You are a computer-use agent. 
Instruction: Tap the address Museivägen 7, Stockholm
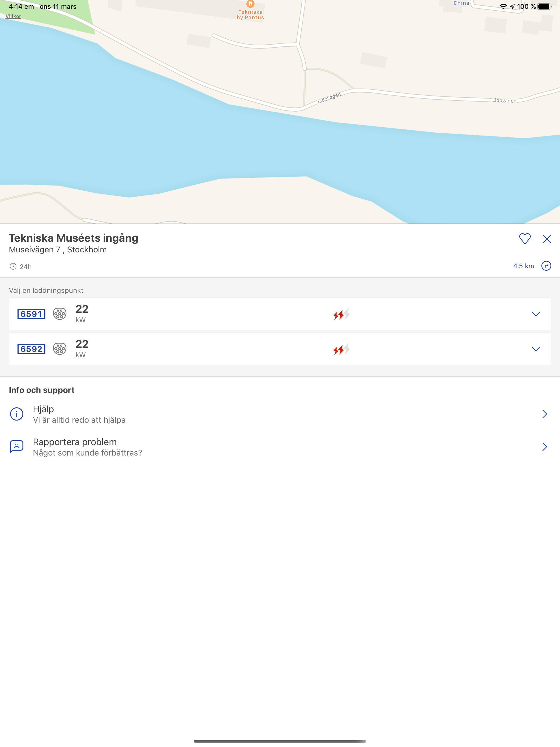tap(58, 250)
